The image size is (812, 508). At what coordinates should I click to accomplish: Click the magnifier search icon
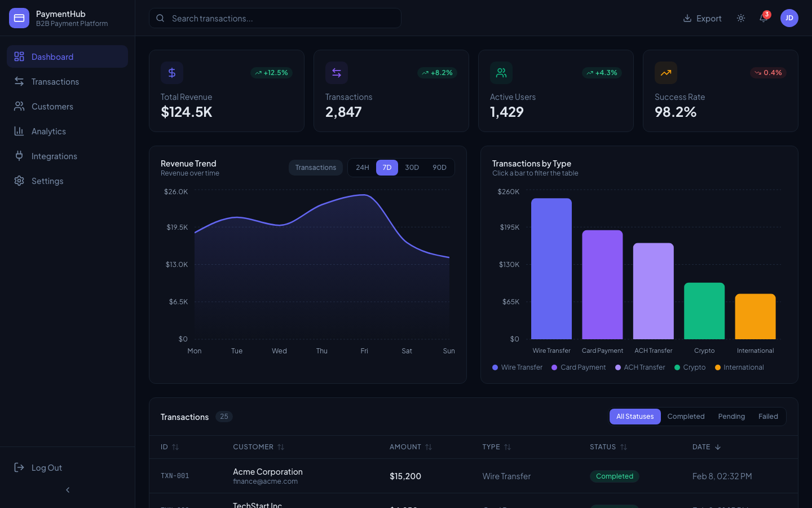(160, 18)
